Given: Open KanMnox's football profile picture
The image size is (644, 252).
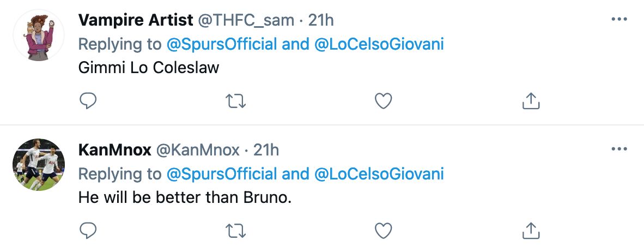Looking at the screenshot, I should coord(39,165).
